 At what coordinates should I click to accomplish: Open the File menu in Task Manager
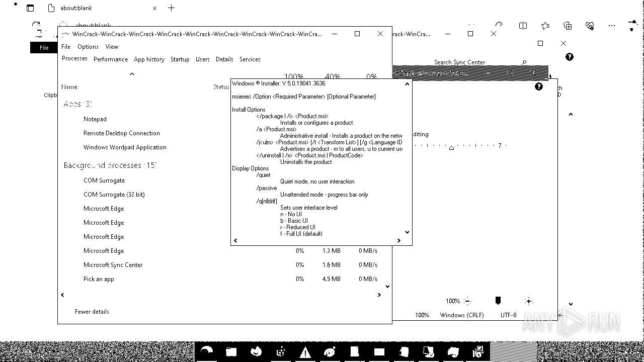coord(66,46)
